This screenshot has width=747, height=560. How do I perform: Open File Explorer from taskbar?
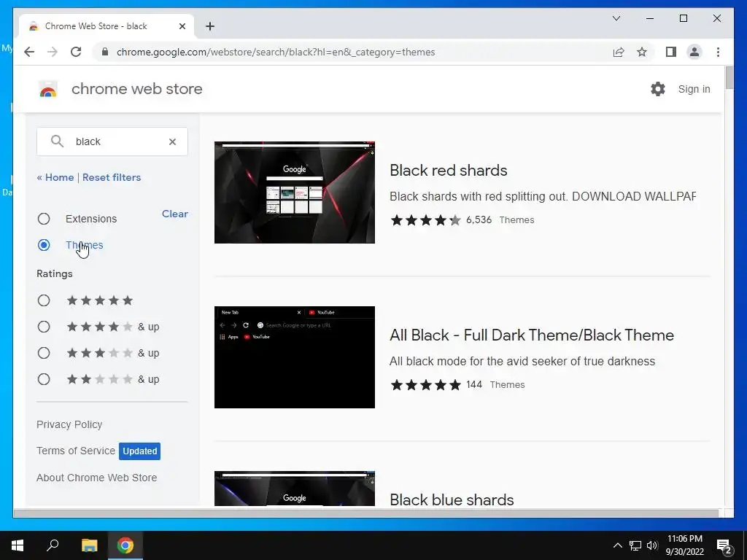tap(89, 545)
